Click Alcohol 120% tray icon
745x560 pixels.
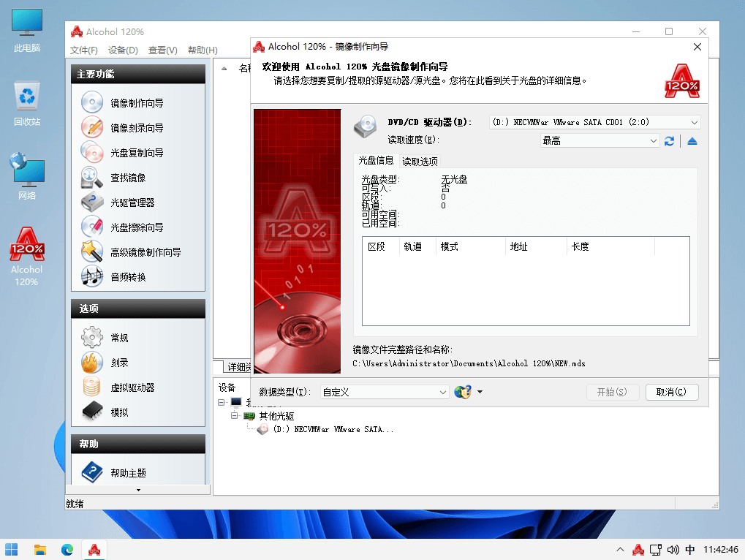[638, 550]
